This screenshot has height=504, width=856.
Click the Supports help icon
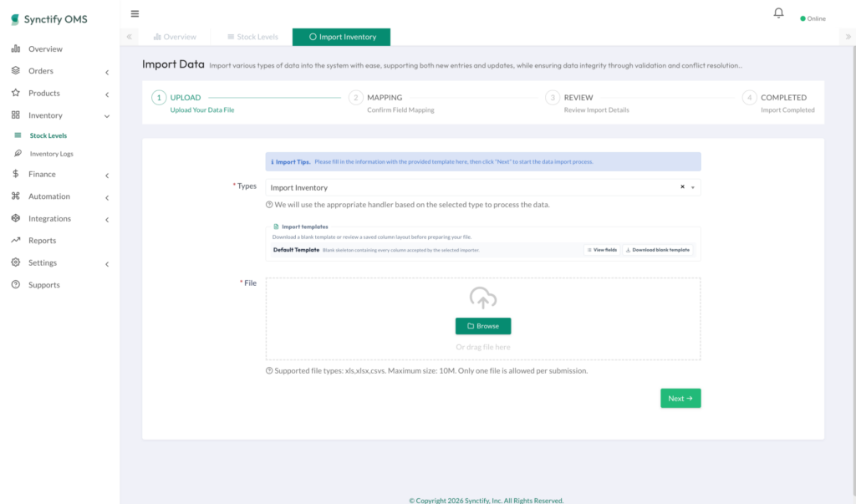[16, 284]
